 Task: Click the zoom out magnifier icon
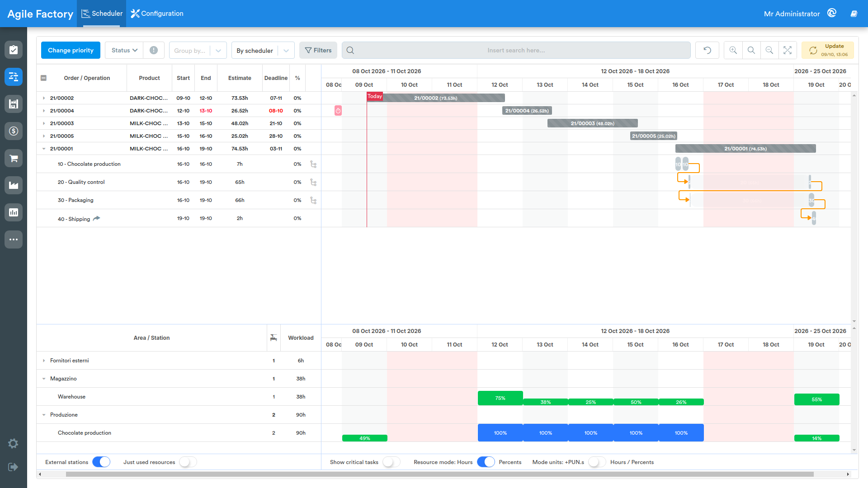[x=769, y=50]
